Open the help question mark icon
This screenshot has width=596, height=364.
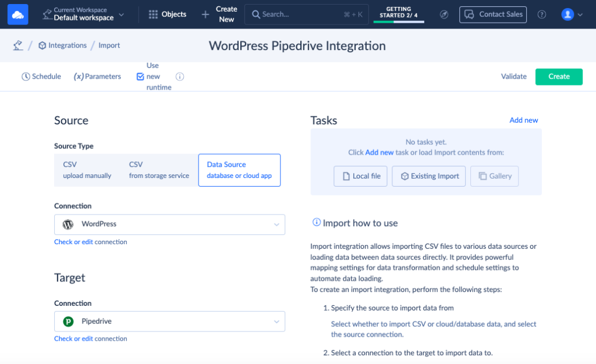(542, 15)
